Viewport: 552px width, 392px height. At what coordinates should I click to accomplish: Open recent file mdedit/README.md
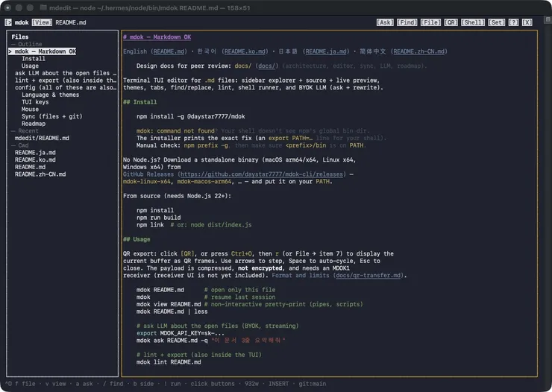[x=42, y=138]
